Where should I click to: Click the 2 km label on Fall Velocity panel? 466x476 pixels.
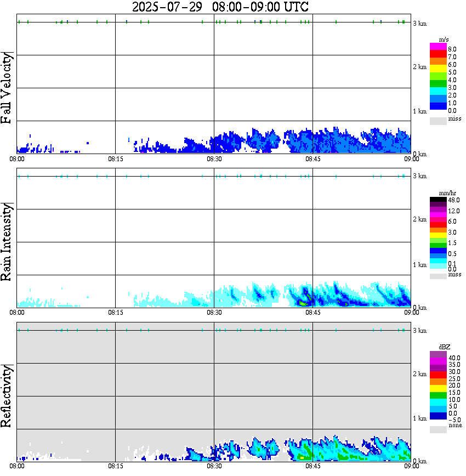pos(419,67)
